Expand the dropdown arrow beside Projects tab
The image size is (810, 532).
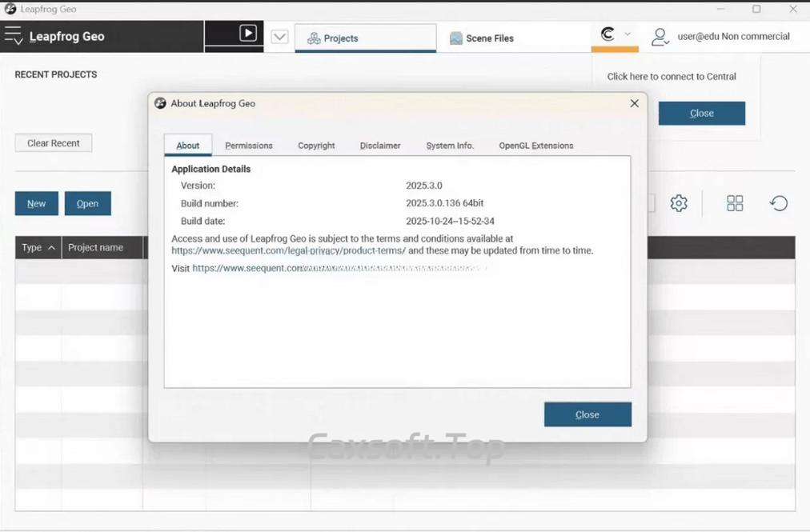(279, 37)
